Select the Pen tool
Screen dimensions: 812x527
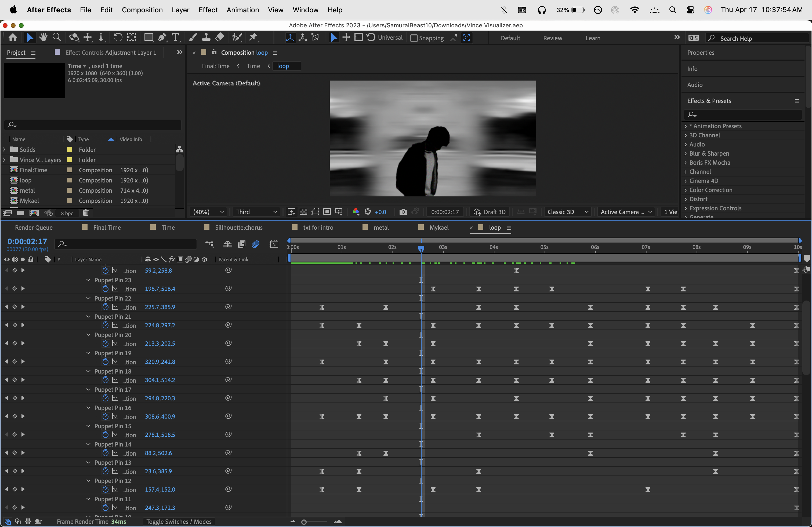coord(162,38)
